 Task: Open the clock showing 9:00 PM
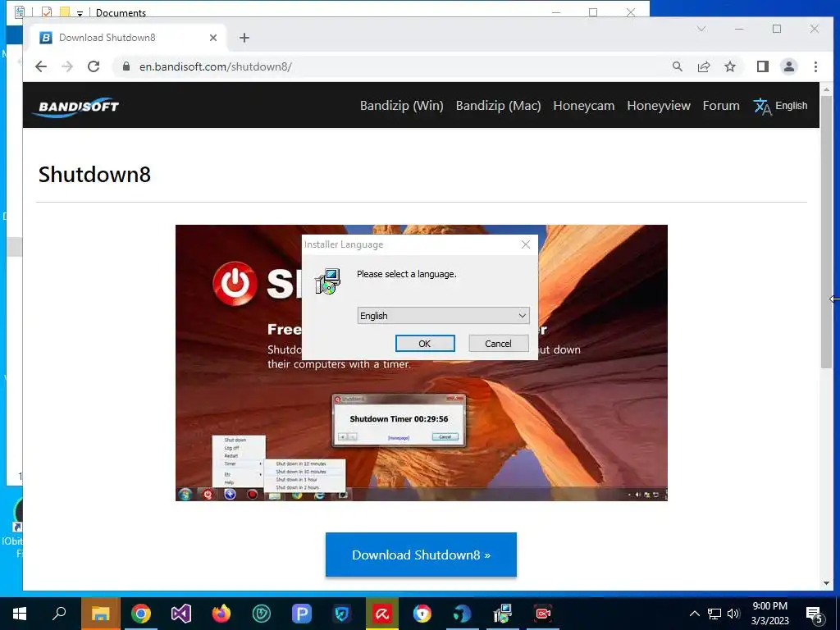click(769, 614)
